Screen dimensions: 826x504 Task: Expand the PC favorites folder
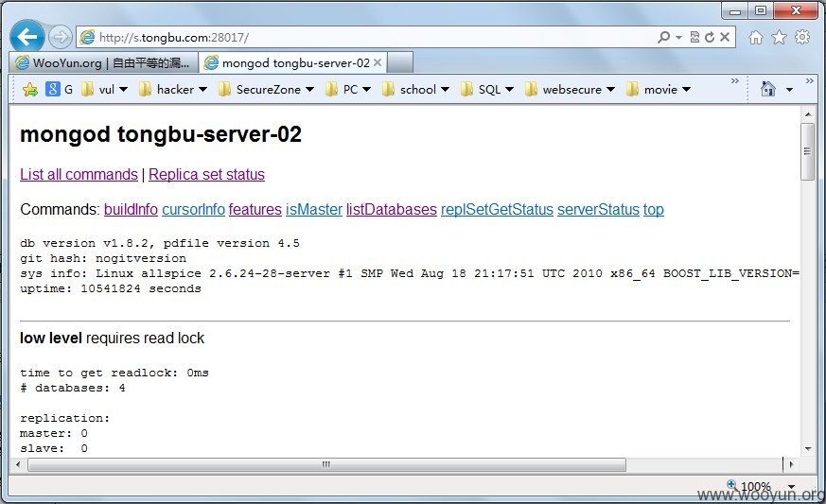click(x=348, y=90)
